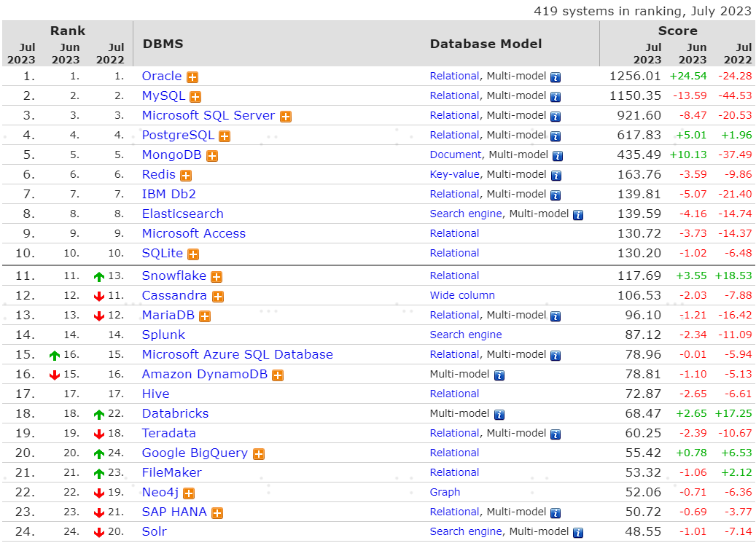Open the plus icon beside Microsoft SQL Server
The image size is (756, 543).
(286, 117)
